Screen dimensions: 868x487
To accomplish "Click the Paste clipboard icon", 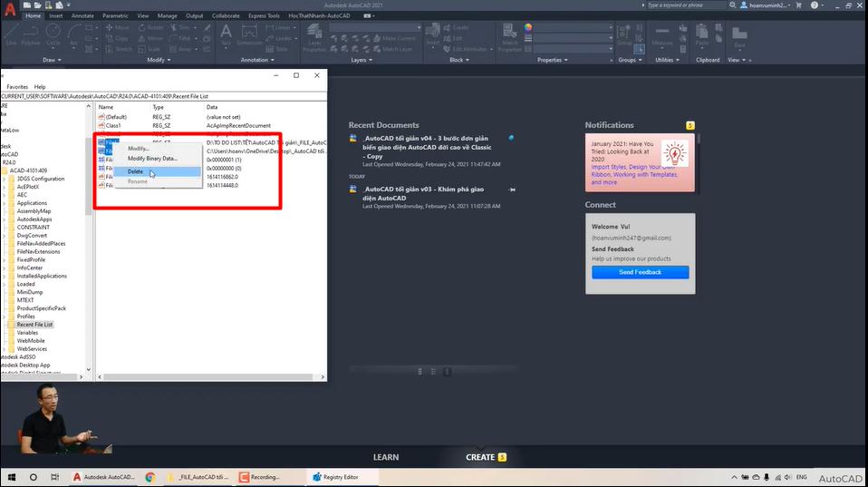I will coord(702,34).
